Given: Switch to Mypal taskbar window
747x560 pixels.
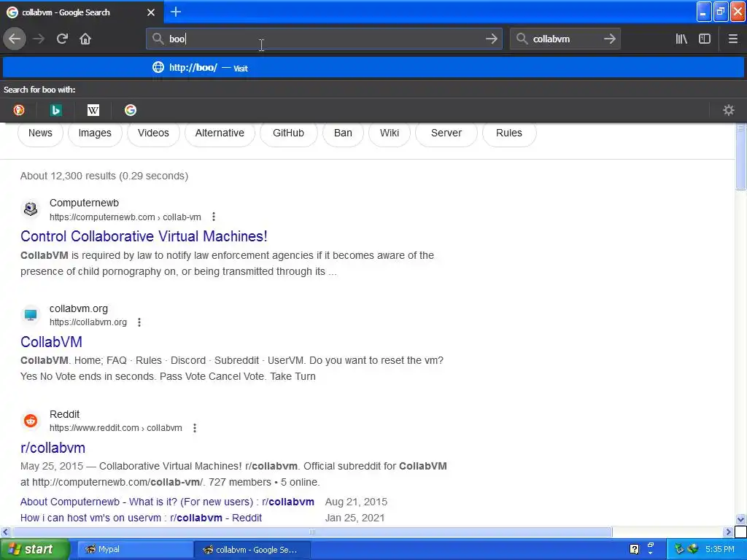Looking at the screenshot, I should pyautogui.click(x=135, y=550).
